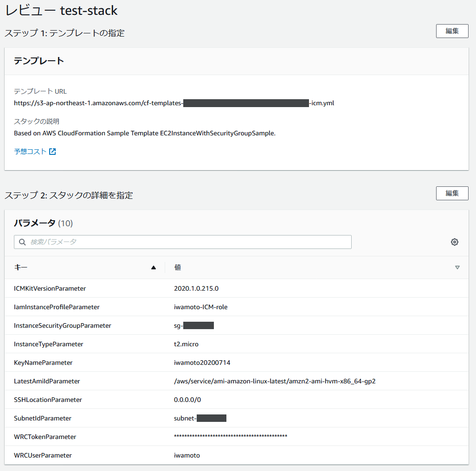Click the t2.micro instance type value
This screenshot has height=471, width=476.
coord(186,344)
